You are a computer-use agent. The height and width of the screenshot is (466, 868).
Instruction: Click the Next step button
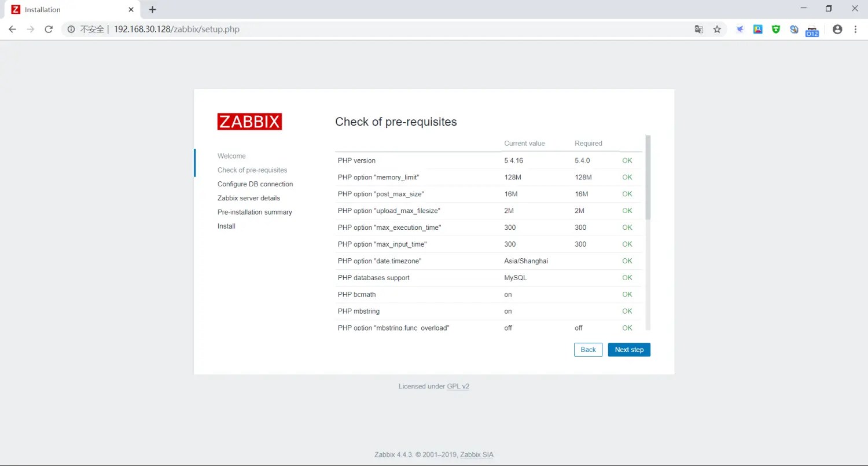click(629, 350)
